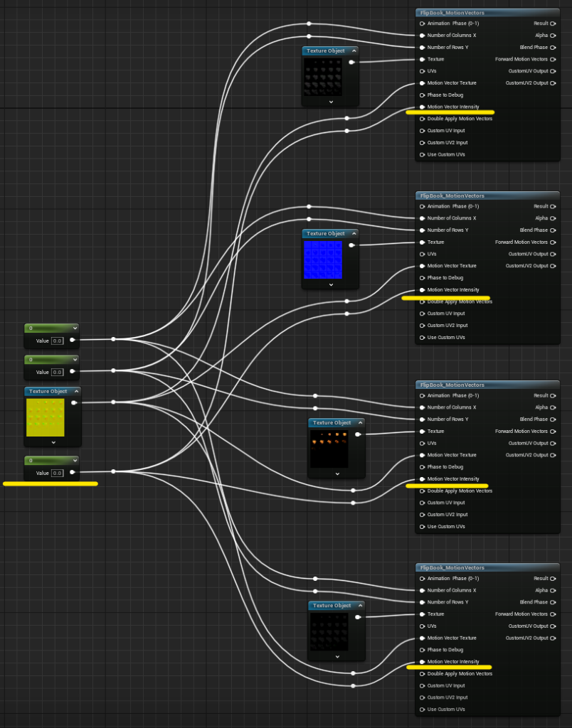Click Animation Phase (0-1) pin on the top FlipBook node

(423, 23)
